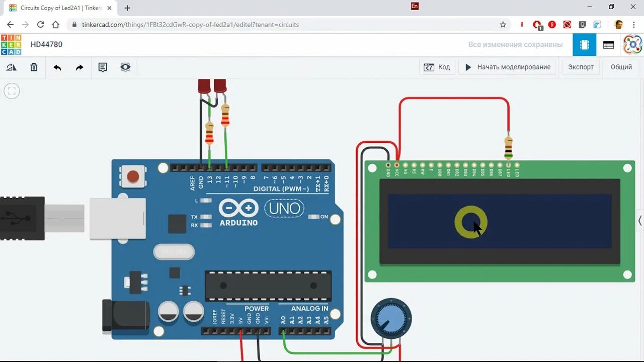Viewport: 644px width, 362px height.
Task: Click the browser profile picture icon
Action: point(618,25)
